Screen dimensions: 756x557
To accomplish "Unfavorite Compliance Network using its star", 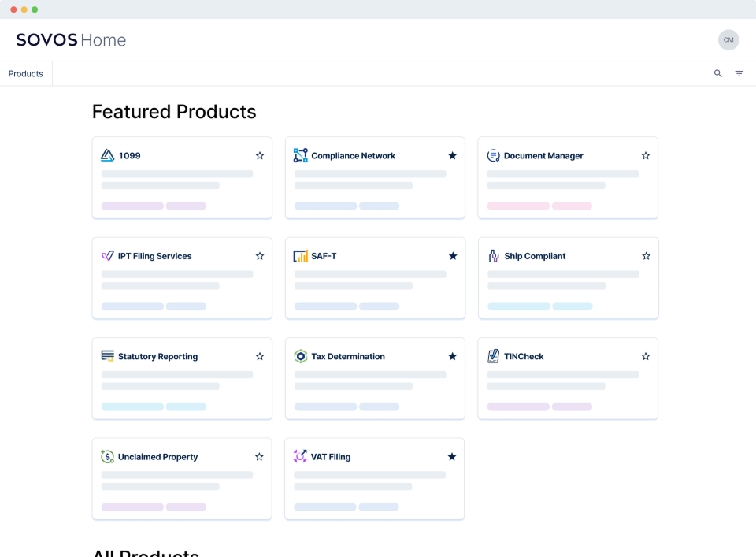I will [x=453, y=156].
